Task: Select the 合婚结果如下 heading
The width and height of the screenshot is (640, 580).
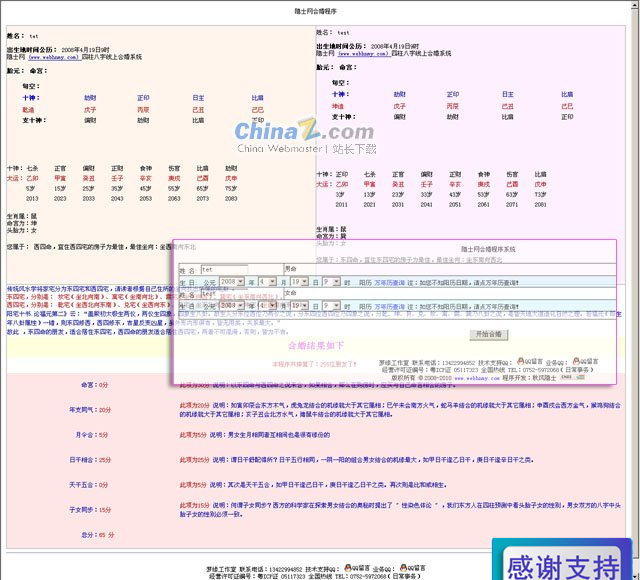Action: coord(316,346)
